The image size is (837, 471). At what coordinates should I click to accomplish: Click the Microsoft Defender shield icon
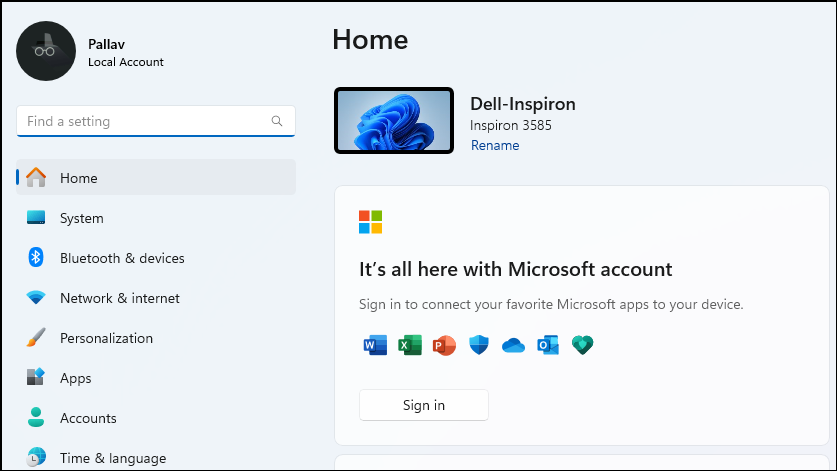[479, 345]
